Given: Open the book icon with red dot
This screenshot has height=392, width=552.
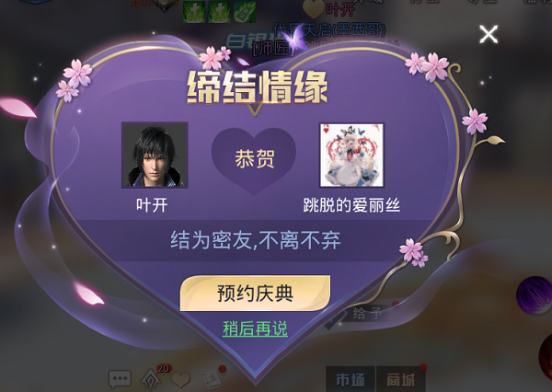Looking at the screenshot, I should click(213, 378).
